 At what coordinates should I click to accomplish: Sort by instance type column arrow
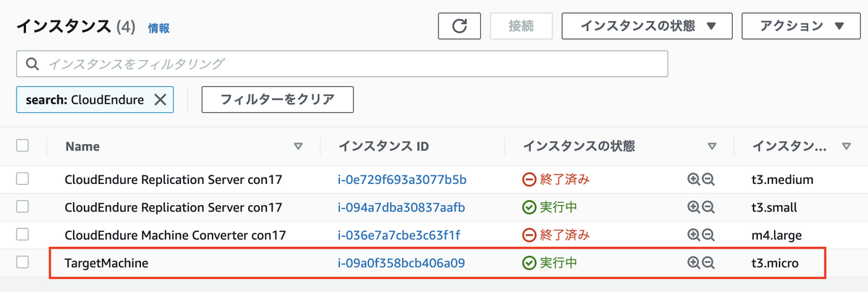pos(846,146)
